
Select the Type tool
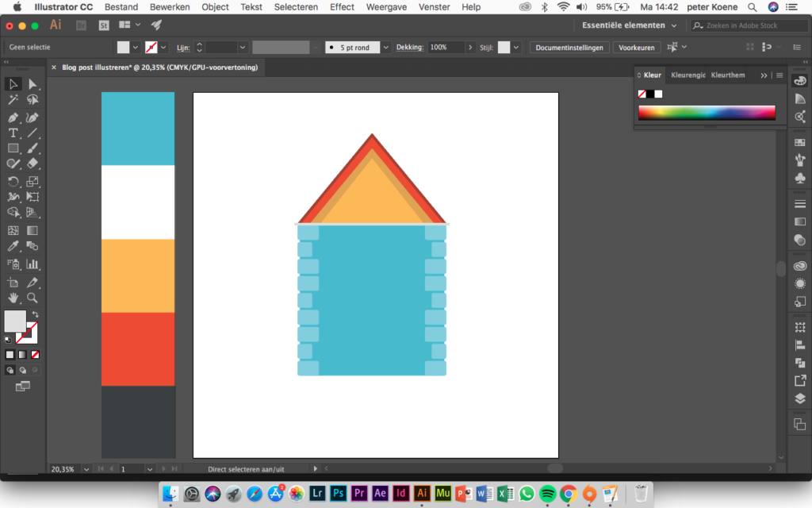[x=13, y=133]
